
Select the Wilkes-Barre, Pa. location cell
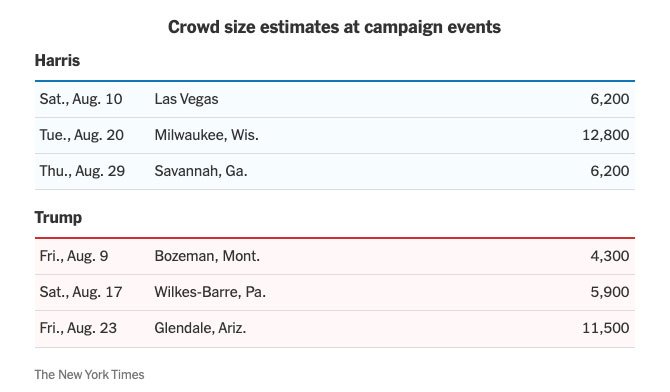pyautogui.click(x=210, y=292)
